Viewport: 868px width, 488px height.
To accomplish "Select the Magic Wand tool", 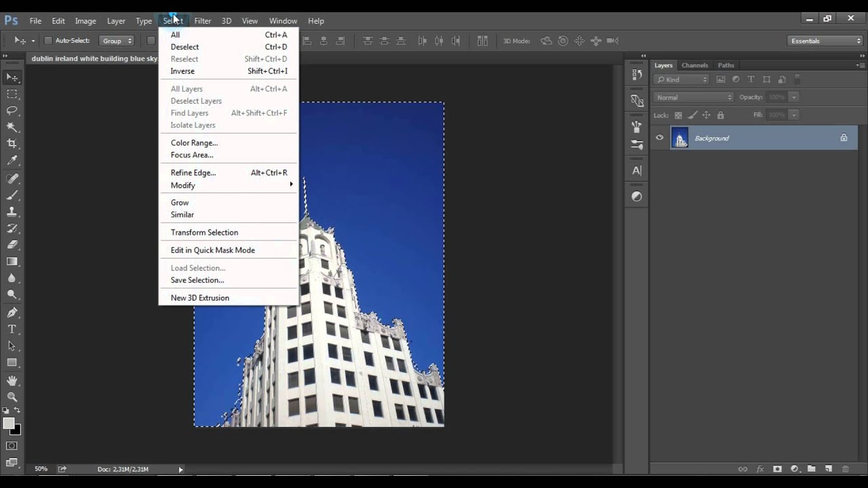I will [x=12, y=127].
